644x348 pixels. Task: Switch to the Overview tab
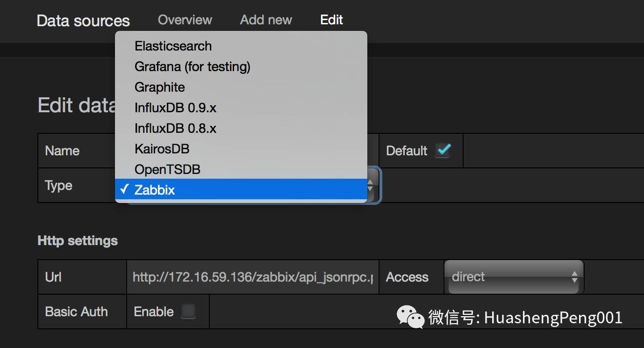pyautogui.click(x=185, y=20)
